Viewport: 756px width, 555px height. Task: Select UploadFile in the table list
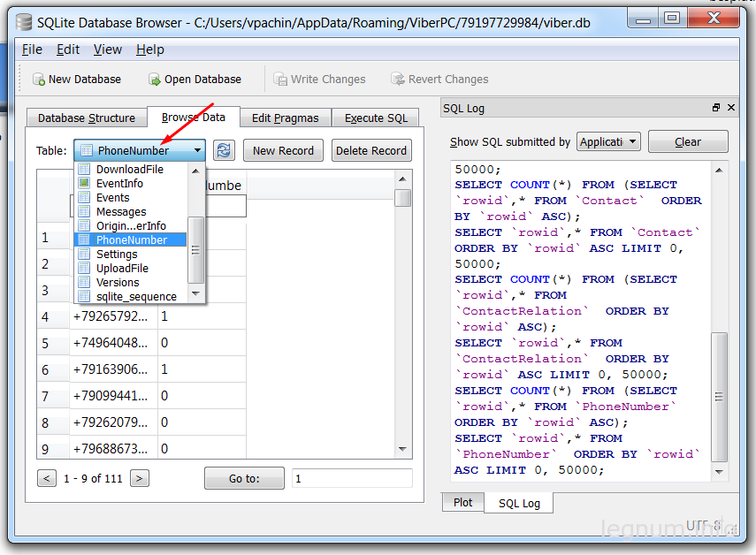coord(130,269)
